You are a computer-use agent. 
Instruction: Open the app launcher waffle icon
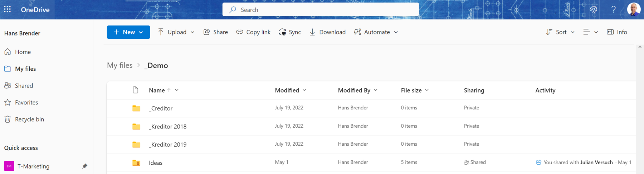[8, 9]
